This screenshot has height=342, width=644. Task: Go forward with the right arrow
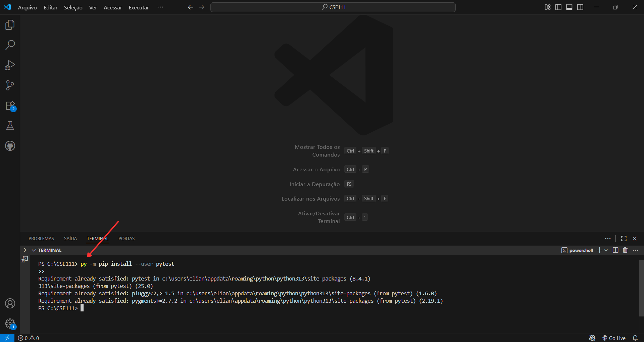pos(201,7)
